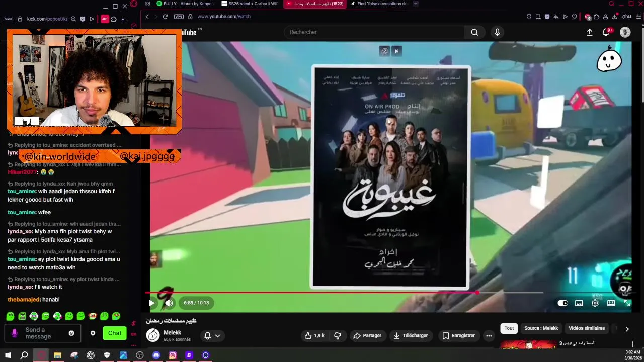Search with the YouTube magnifier icon
Image resolution: width=644 pixels, height=362 pixels.
point(474,32)
